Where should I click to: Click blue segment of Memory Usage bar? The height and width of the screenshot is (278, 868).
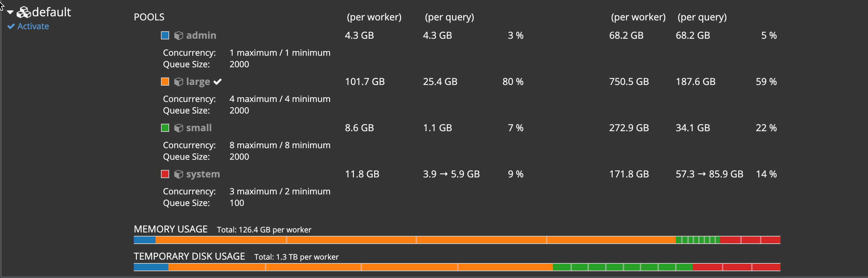pyautogui.click(x=145, y=240)
